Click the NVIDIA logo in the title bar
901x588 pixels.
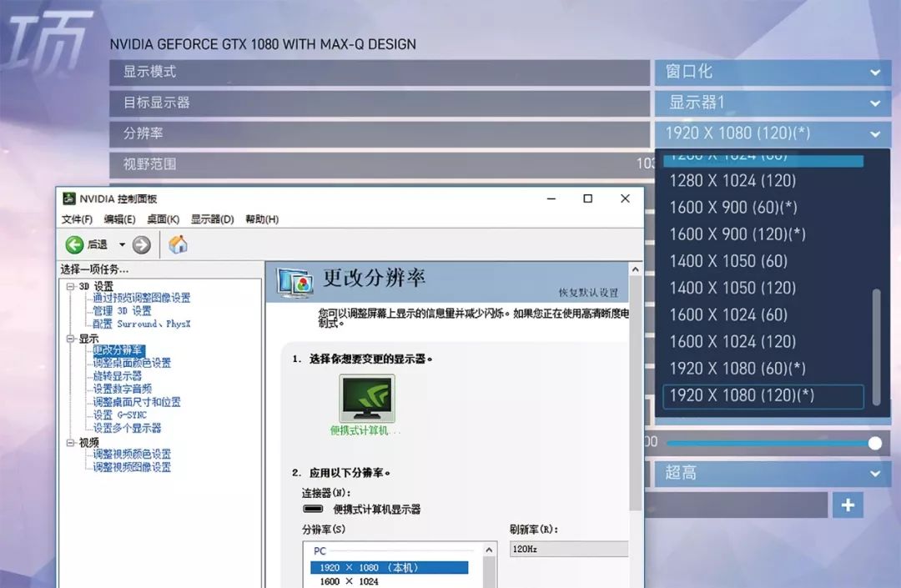point(71,199)
